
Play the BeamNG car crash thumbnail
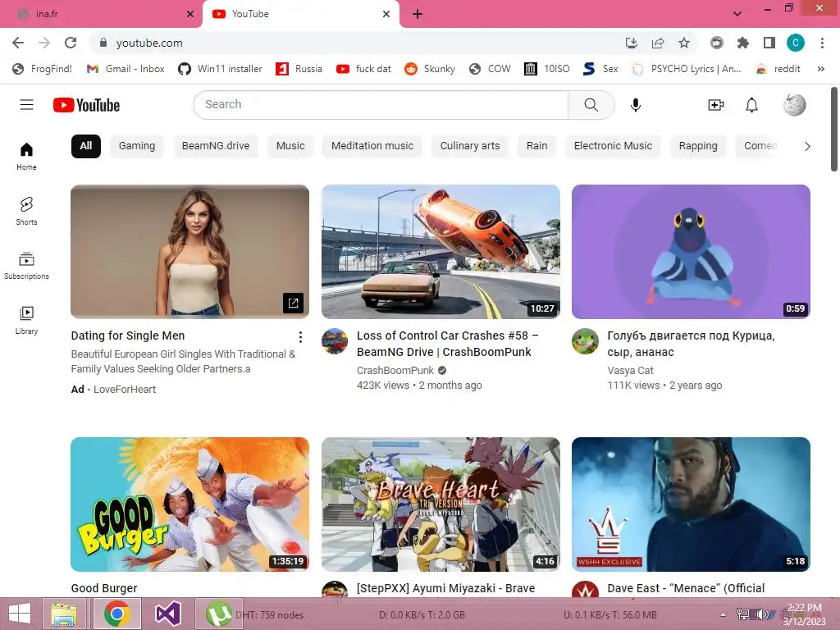[x=441, y=252]
